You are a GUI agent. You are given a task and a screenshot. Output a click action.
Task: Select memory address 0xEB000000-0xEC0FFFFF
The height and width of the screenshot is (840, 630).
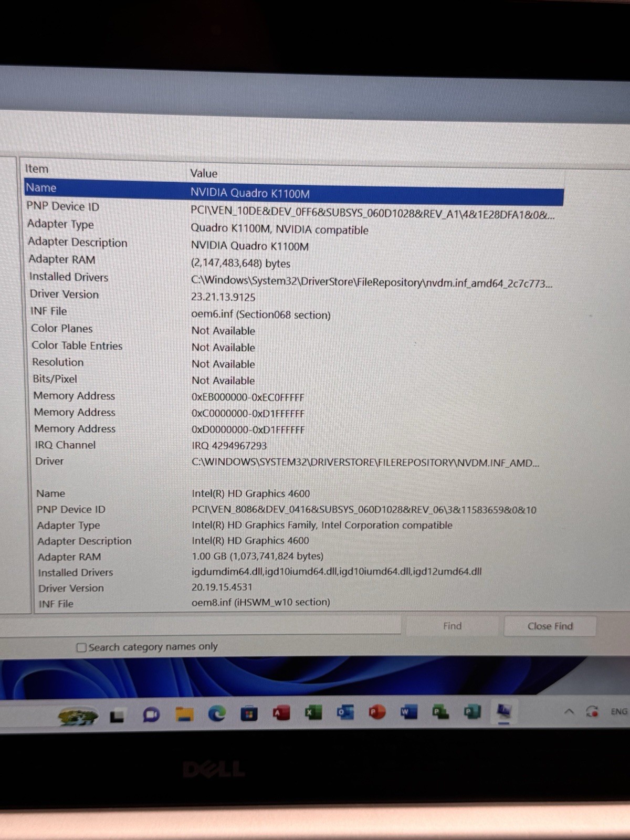pyautogui.click(x=248, y=397)
